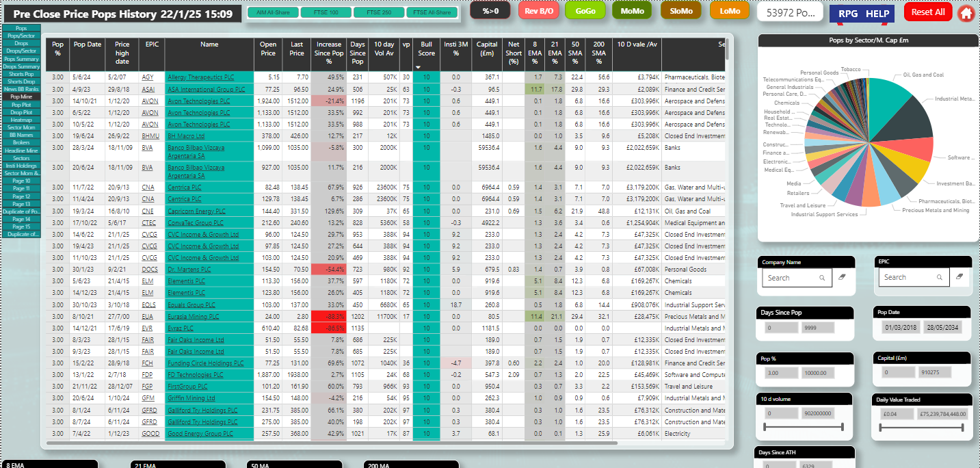Open the Pop Plot page
Screen dimensions: 980x468
pos(21,105)
